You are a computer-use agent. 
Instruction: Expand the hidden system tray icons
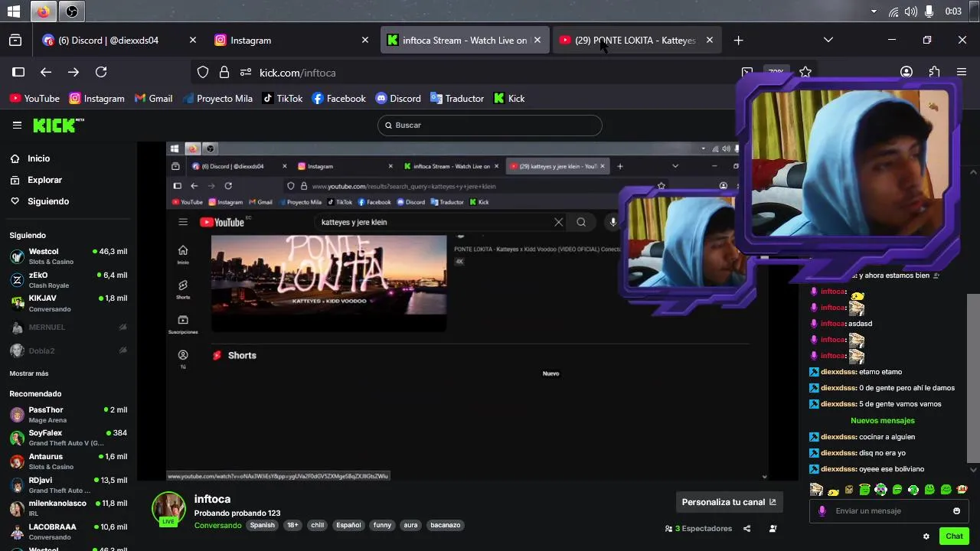point(874,11)
